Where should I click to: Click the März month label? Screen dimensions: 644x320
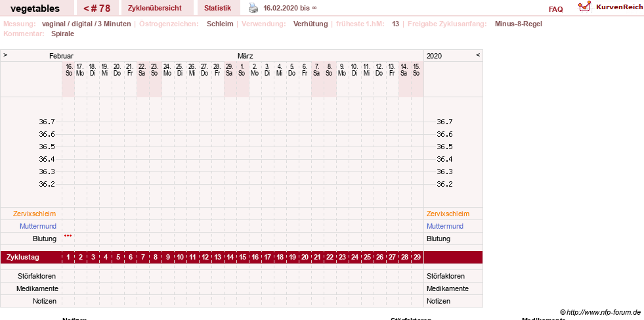coord(246,56)
